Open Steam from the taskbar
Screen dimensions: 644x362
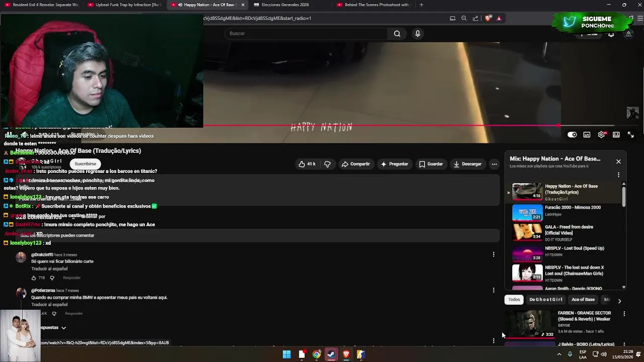[x=331, y=354]
